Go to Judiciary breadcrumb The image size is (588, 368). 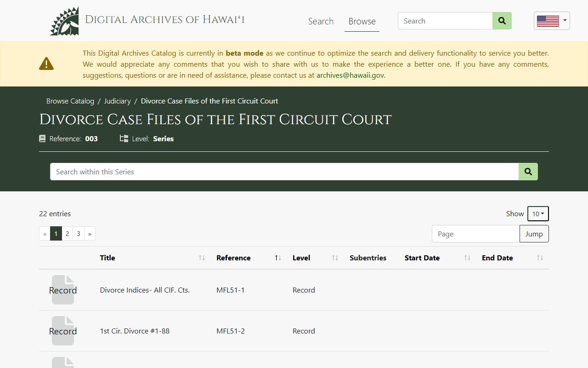(117, 101)
